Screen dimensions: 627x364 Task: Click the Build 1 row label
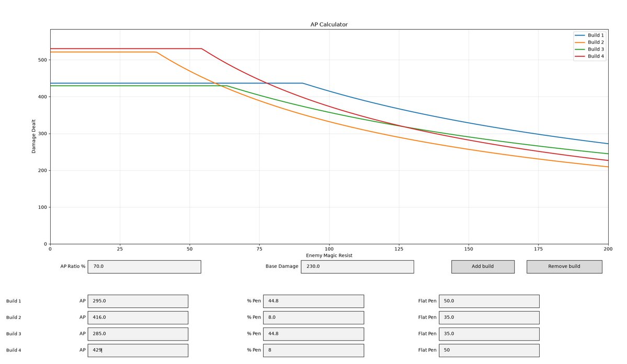(x=14, y=301)
